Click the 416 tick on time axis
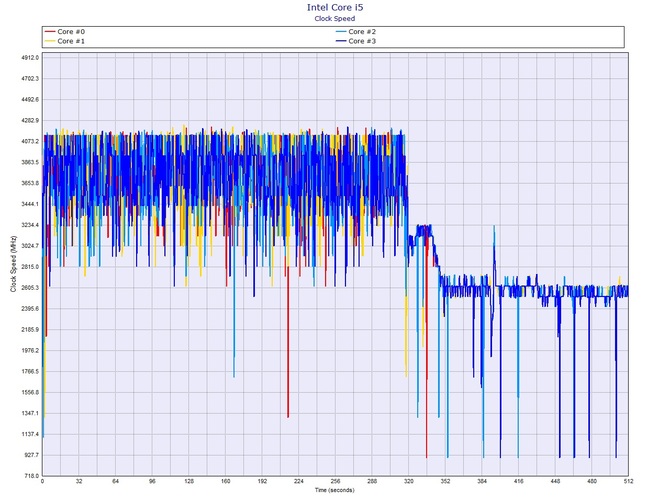The width and height of the screenshot is (670, 502). click(x=519, y=481)
